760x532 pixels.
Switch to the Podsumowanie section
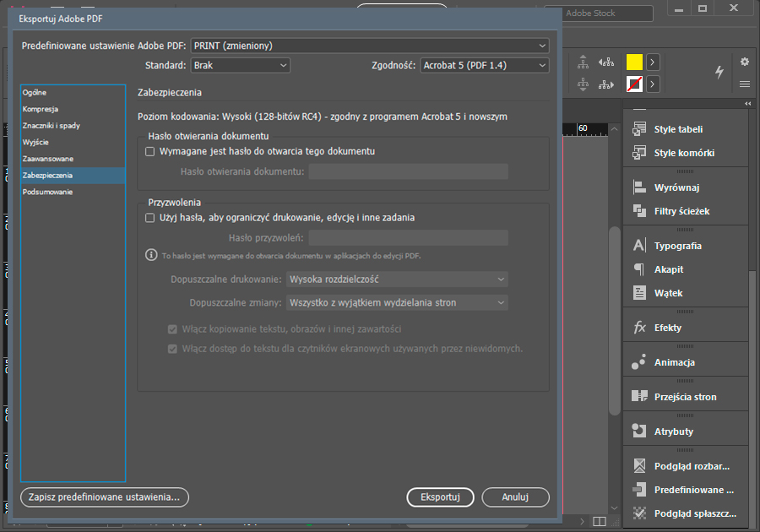73,192
